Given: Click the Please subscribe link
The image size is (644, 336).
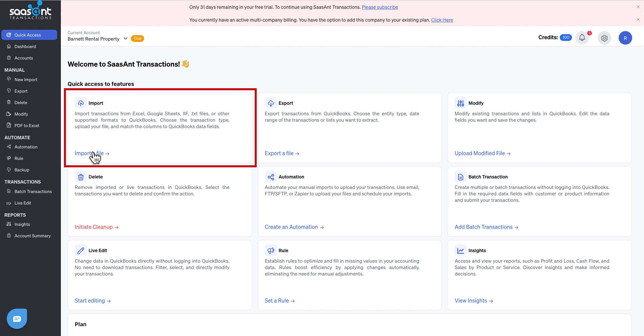Looking at the screenshot, I should (379, 7).
